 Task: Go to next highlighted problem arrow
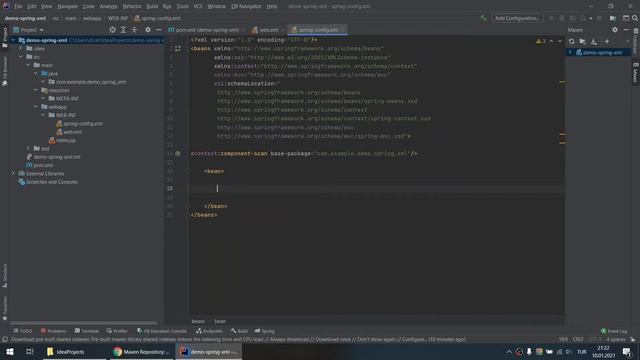coord(560,41)
